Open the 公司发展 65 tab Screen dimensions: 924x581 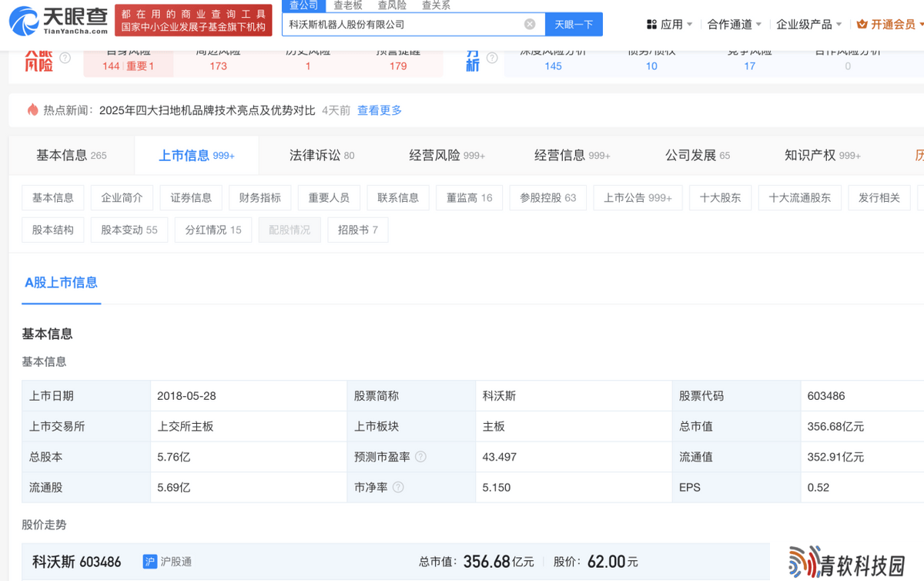(x=698, y=155)
